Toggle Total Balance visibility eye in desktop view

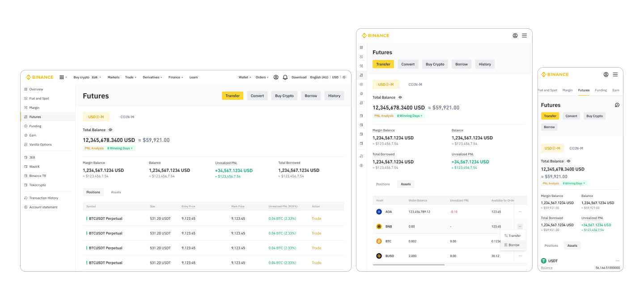tap(110, 130)
